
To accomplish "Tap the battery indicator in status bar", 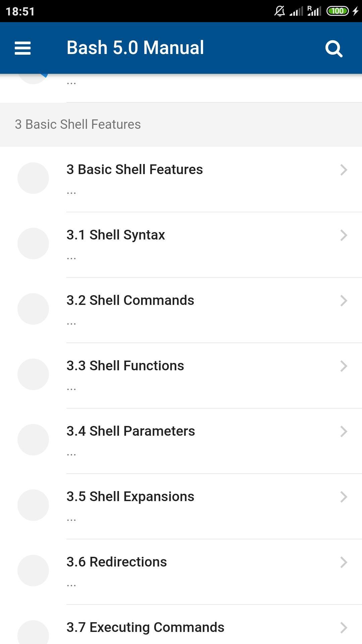I will point(338,11).
